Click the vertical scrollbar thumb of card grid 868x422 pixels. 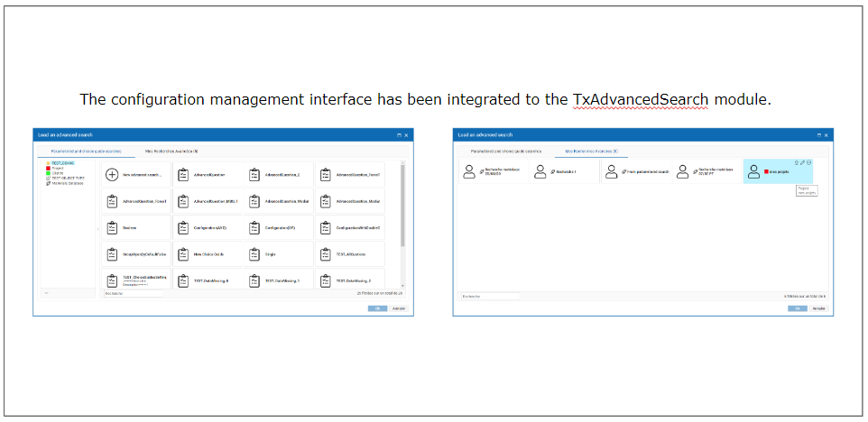point(402,206)
